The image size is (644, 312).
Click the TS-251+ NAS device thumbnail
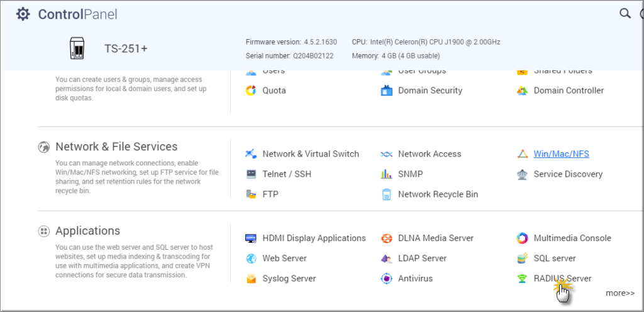pos(76,48)
